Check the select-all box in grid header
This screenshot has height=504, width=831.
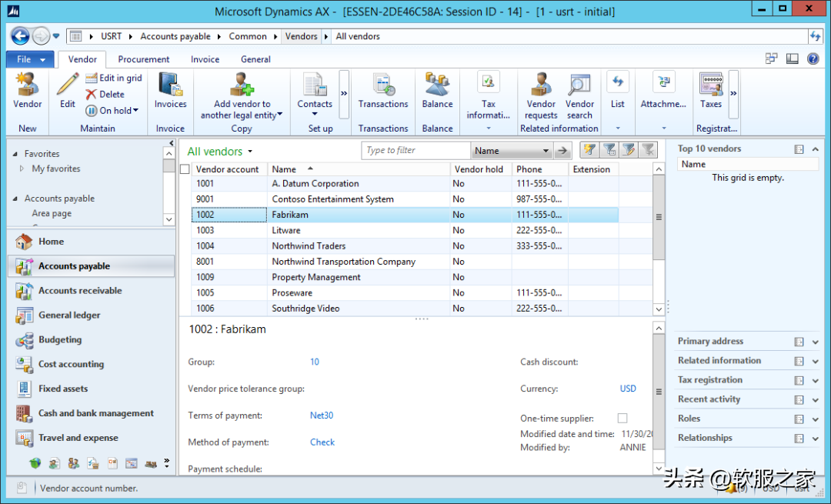[x=185, y=169]
